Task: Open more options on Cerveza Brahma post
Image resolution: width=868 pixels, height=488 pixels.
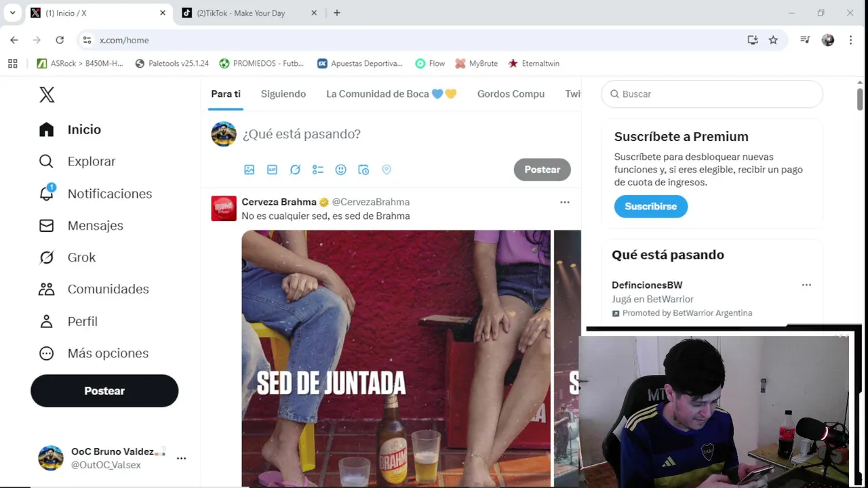Action: (x=565, y=202)
